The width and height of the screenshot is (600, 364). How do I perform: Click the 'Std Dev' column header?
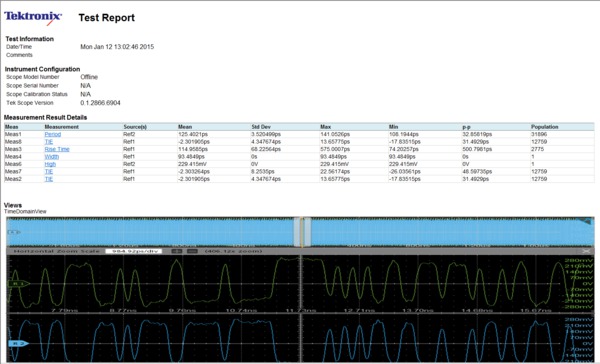[x=261, y=127]
